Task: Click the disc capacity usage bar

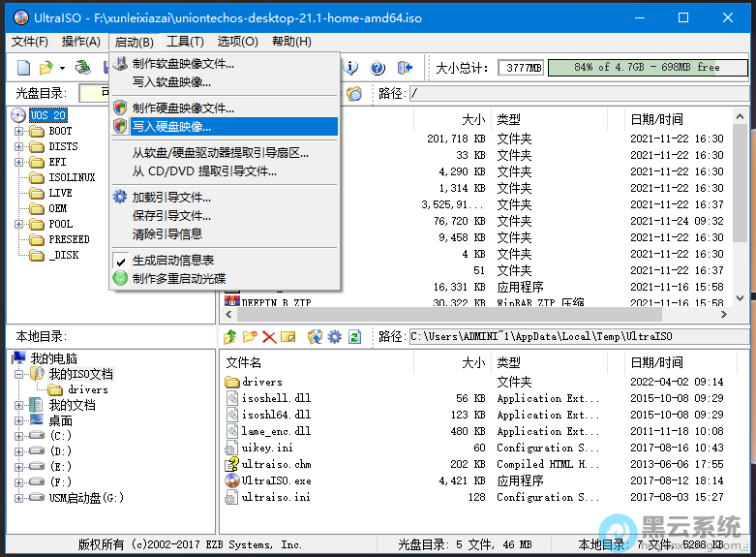Action: (x=647, y=68)
